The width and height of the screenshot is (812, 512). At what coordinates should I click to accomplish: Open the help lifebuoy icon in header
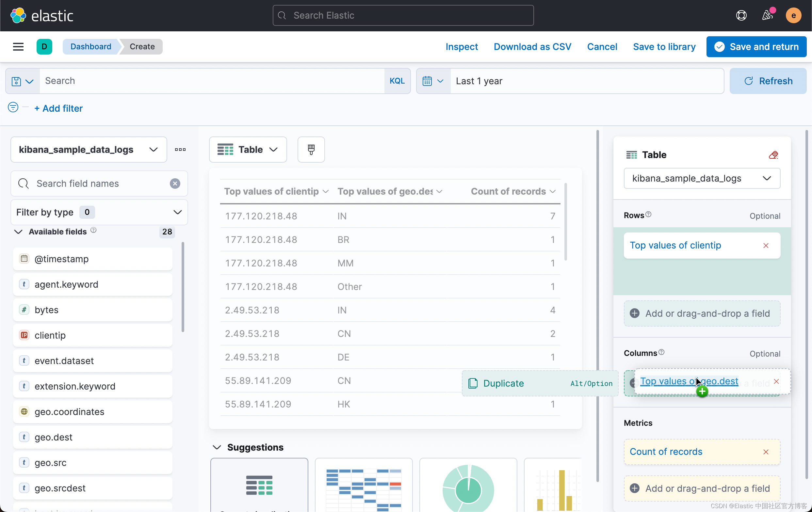pos(741,15)
